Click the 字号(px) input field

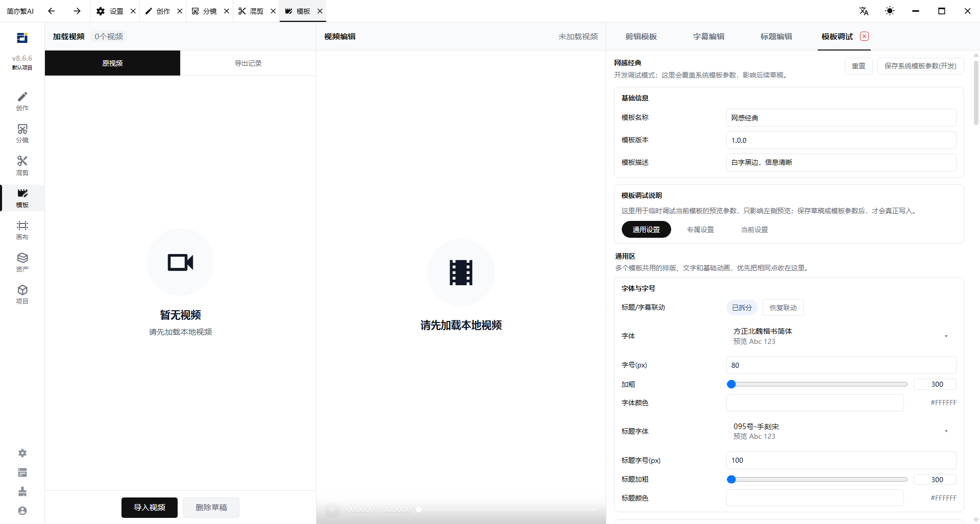pos(841,365)
